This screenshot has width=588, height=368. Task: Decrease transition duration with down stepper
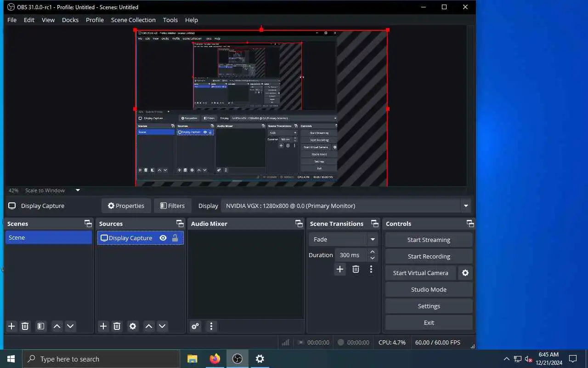tap(373, 258)
